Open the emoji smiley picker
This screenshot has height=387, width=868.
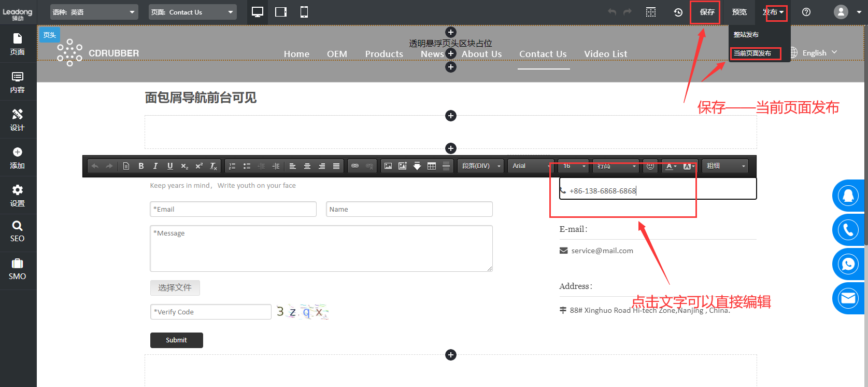click(x=650, y=166)
